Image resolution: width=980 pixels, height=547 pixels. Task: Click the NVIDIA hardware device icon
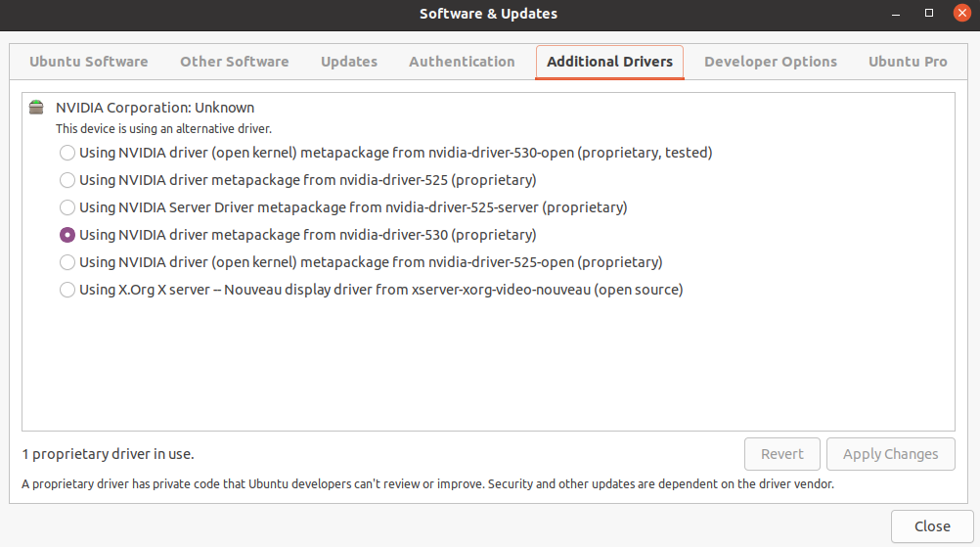[x=36, y=108]
